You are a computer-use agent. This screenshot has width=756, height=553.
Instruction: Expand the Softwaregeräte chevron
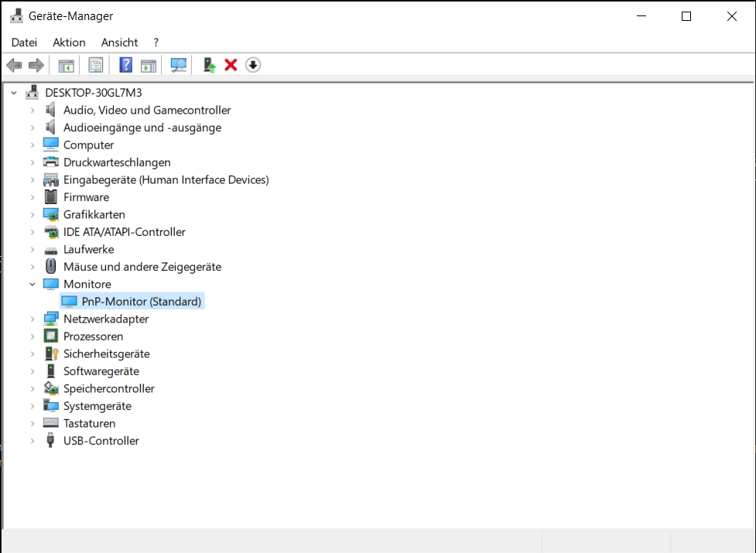point(32,371)
